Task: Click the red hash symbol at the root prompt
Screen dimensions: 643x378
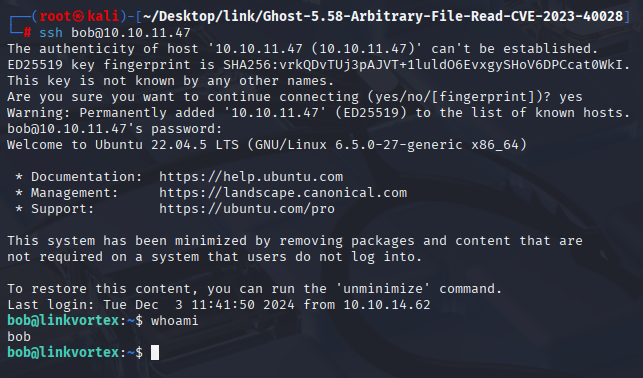Action: (27, 32)
